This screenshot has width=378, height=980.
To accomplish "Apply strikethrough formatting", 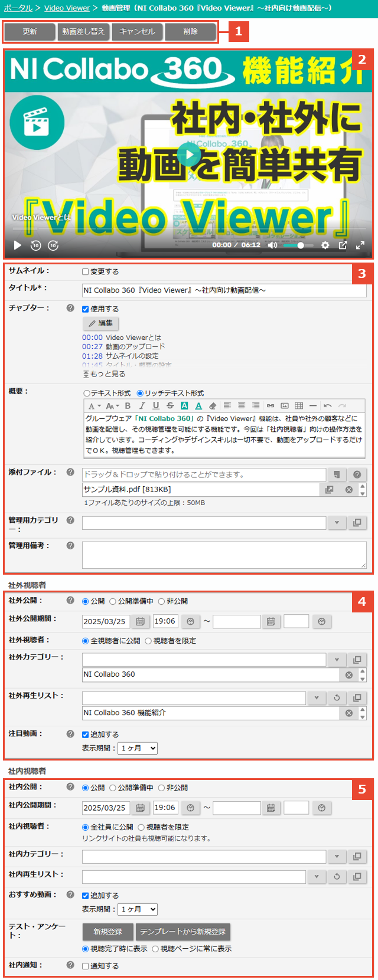I will (170, 405).
